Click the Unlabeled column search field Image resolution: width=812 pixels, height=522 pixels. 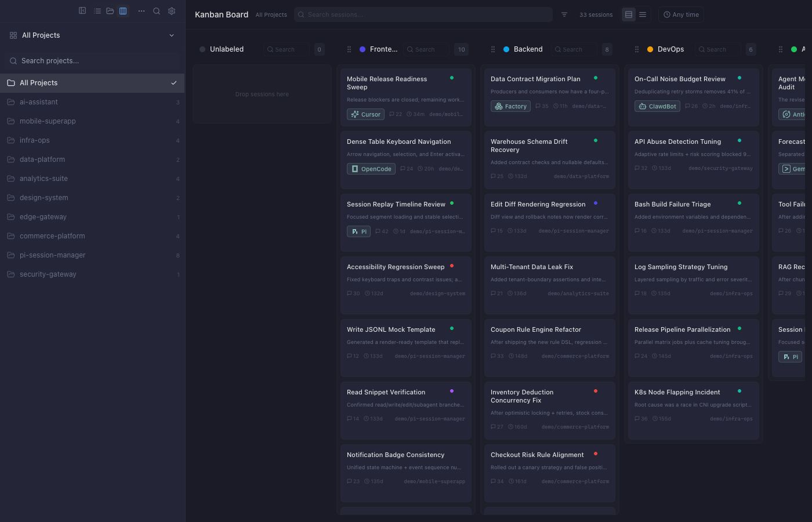(x=287, y=49)
